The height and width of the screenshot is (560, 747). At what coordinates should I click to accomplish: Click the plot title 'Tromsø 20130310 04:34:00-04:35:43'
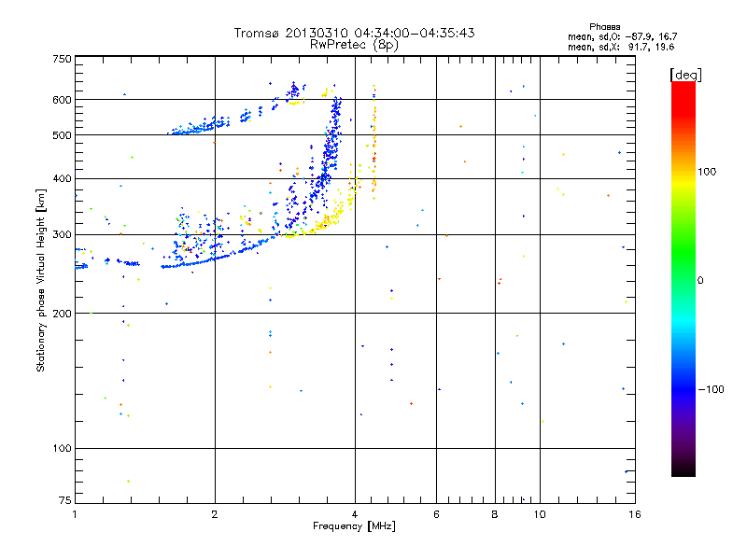point(354,33)
